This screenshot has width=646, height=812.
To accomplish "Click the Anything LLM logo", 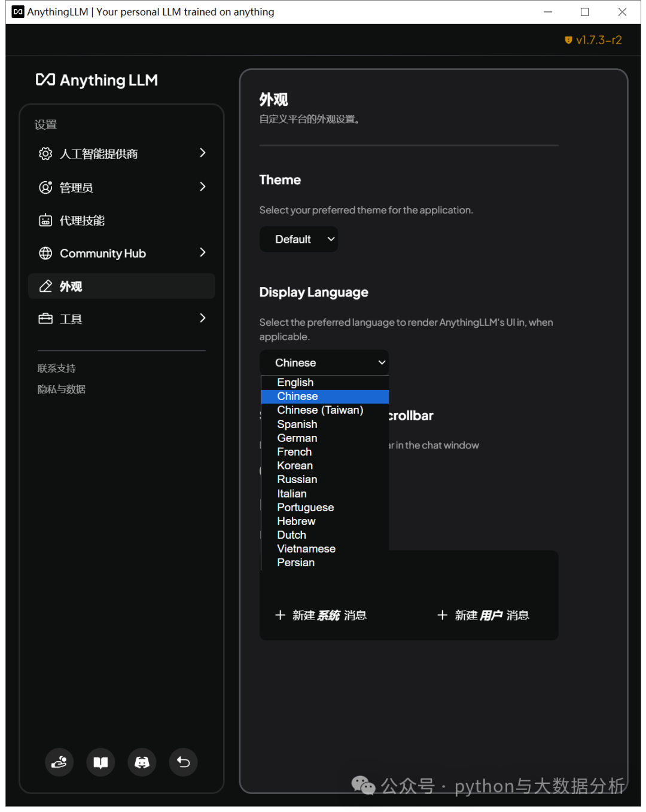I will tap(97, 80).
